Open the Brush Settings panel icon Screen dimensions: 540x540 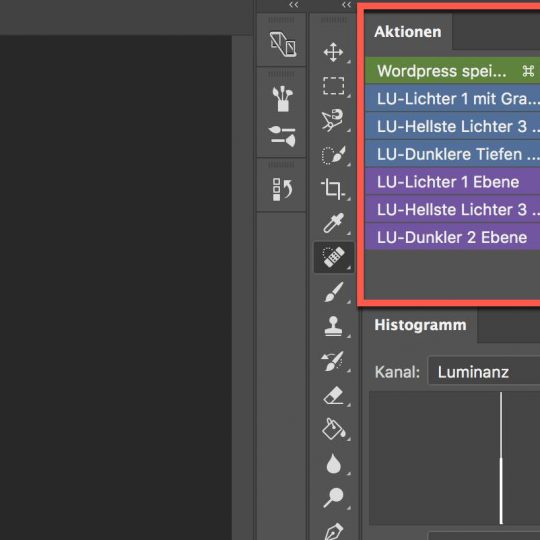tap(282, 136)
